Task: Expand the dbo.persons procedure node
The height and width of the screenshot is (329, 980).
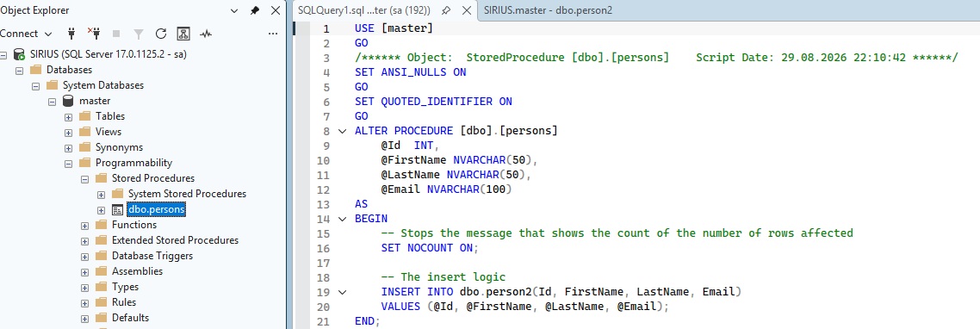Action: [102, 210]
